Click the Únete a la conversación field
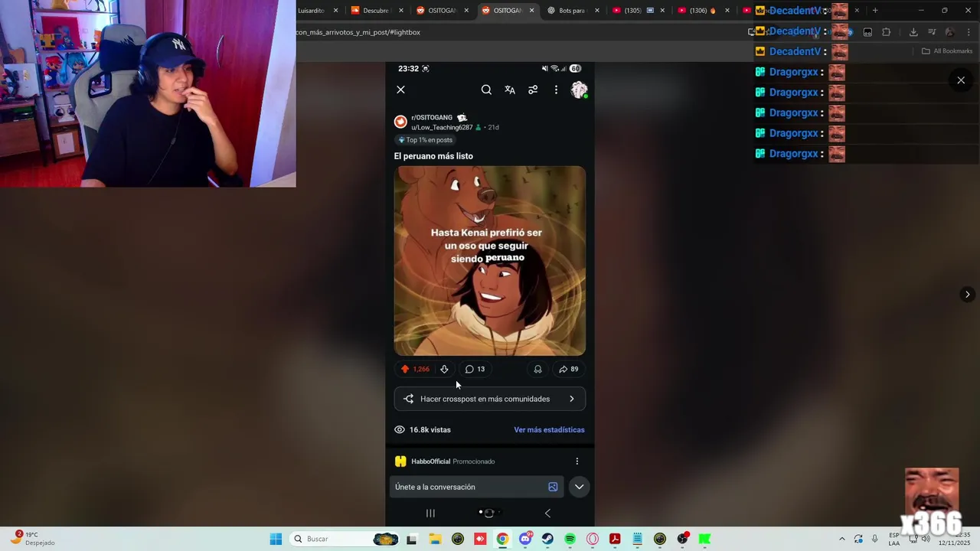This screenshot has width=980, height=551. coord(476,487)
